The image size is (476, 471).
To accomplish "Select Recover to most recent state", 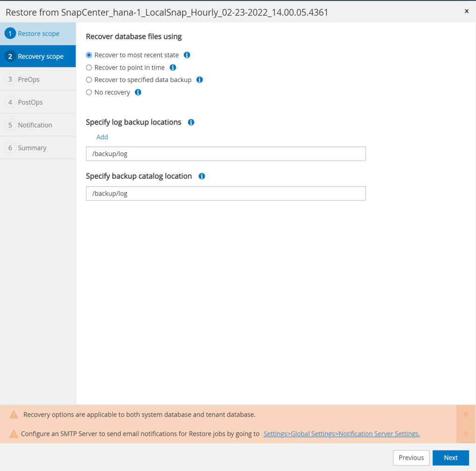I will [x=89, y=55].
